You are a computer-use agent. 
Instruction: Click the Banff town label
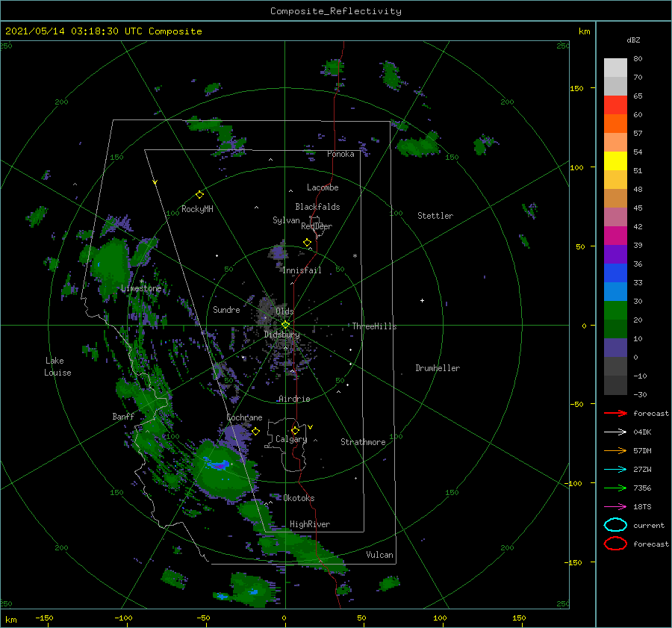point(123,416)
